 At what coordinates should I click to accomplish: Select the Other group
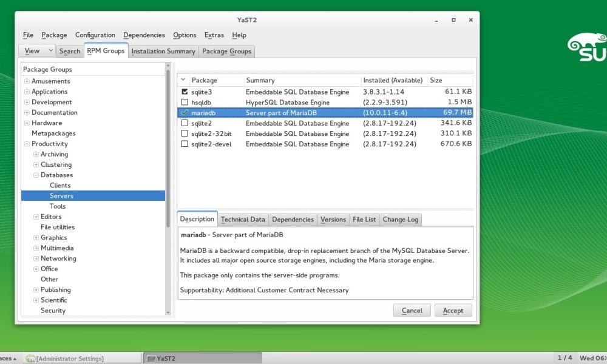tap(50, 279)
